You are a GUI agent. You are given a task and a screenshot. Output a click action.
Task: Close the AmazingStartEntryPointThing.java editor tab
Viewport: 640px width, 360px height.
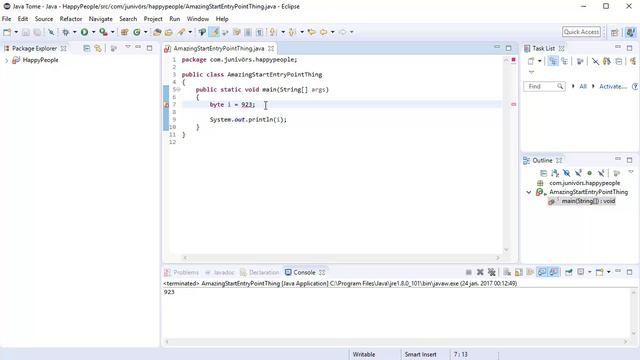[271, 49]
